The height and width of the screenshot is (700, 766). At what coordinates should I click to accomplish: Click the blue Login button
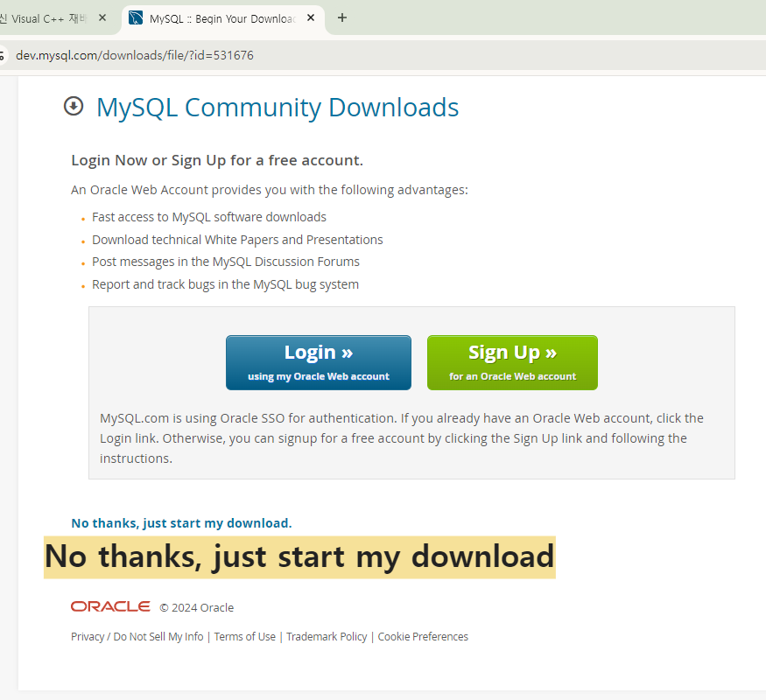pyautogui.click(x=319, y=363)
